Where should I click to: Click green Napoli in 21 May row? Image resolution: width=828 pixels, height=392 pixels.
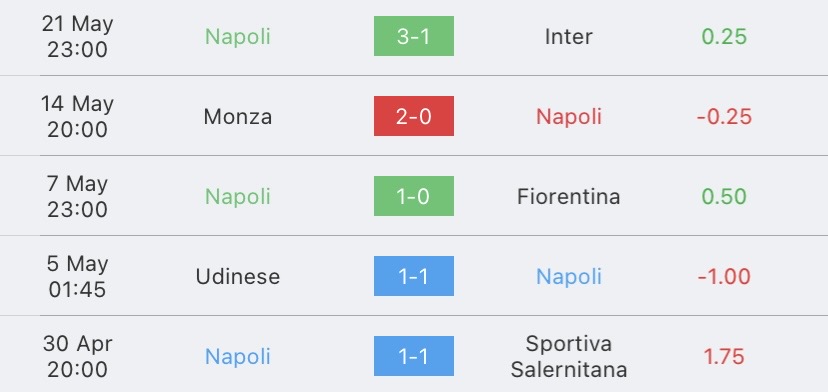(238, 36)
